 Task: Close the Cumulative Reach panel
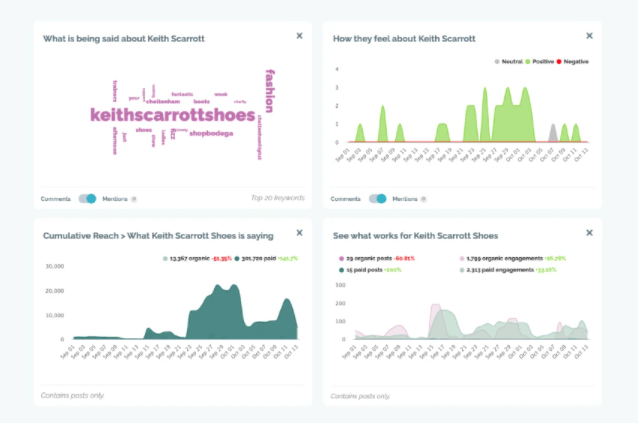coord(299,234)
